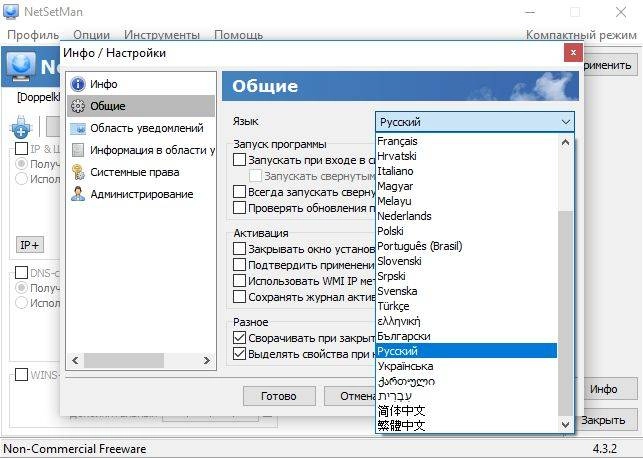Select 简体中文 in the language list
The image size is (643, 458).
click(466, 411)
